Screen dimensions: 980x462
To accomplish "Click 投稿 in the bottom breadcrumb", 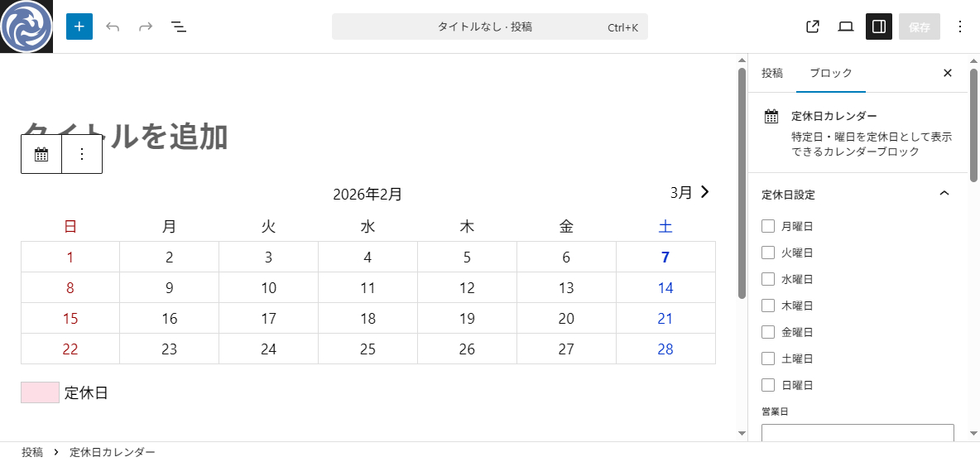I will tap(32, 452).
